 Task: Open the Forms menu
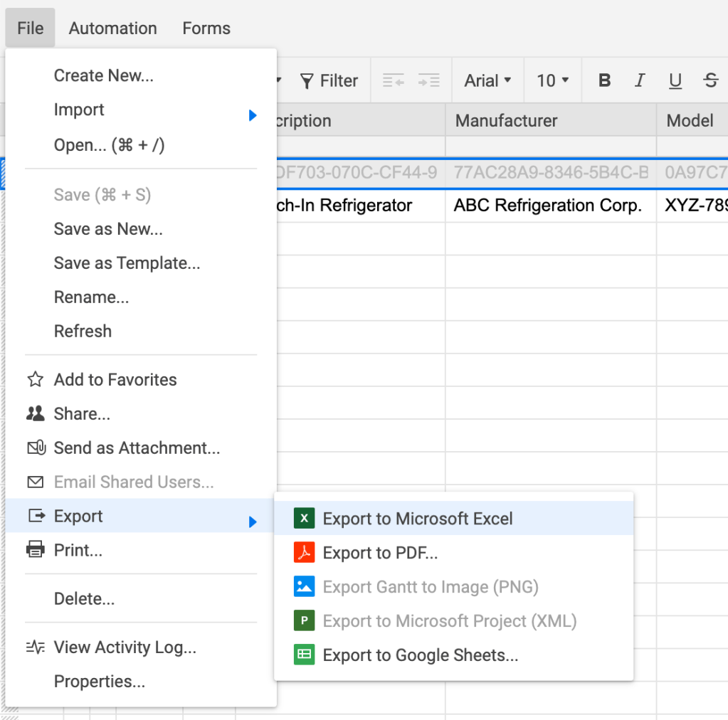click(x=206, y=28)
